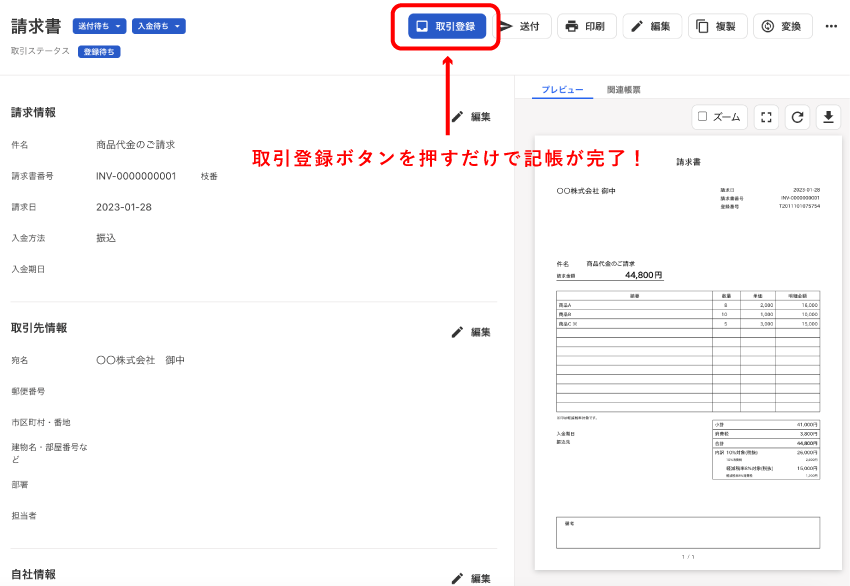Viewport: 850px width, 586px height.
Task: Click the 複製 duplicate button
Action: click(x=717, y=26)
